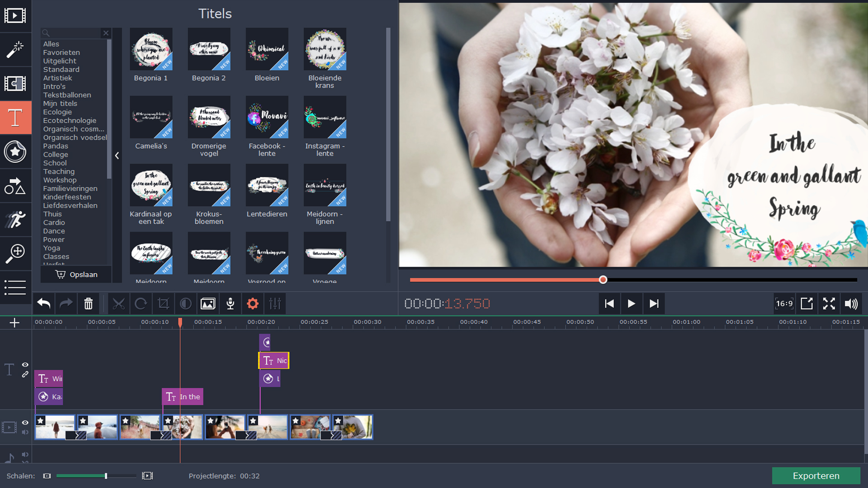Click the Exporteren button
Viewport: 868px width, 488px height.
tap(816, 476)
